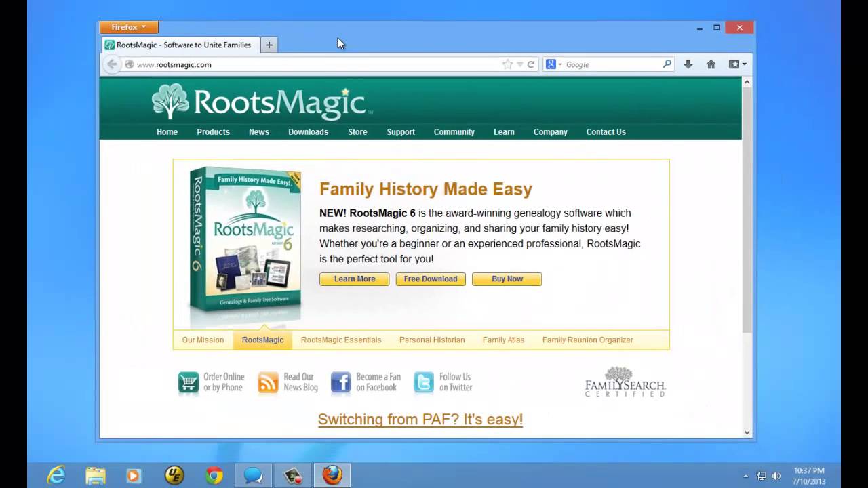The image size is (868, 488).
Task: Open the Firefox application menu dropdown
Action: click(129, 27)
